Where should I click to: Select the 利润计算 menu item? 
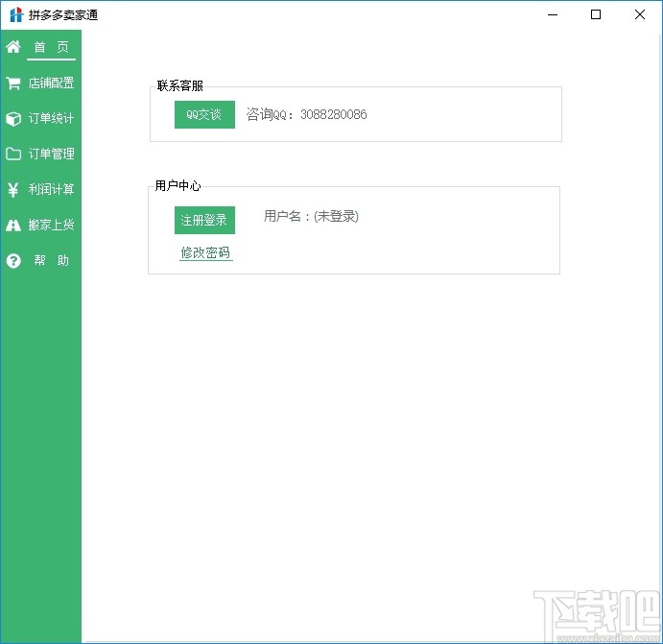51,189
